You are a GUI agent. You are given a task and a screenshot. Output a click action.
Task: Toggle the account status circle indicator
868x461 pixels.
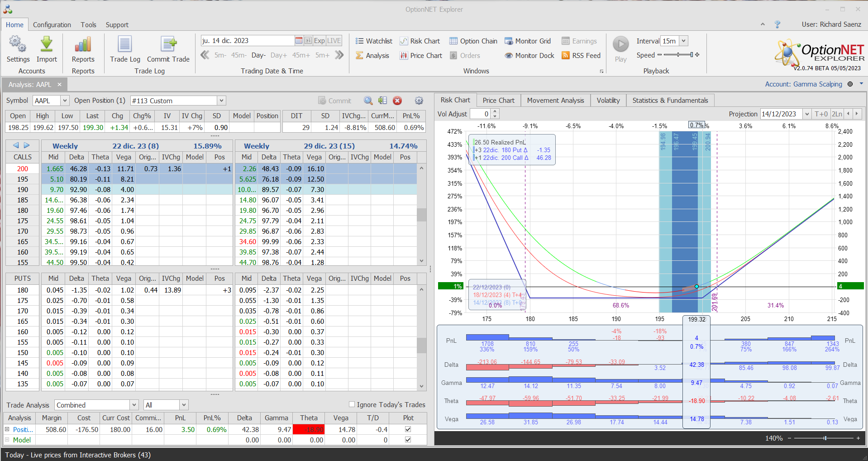[x=850, y=84]
